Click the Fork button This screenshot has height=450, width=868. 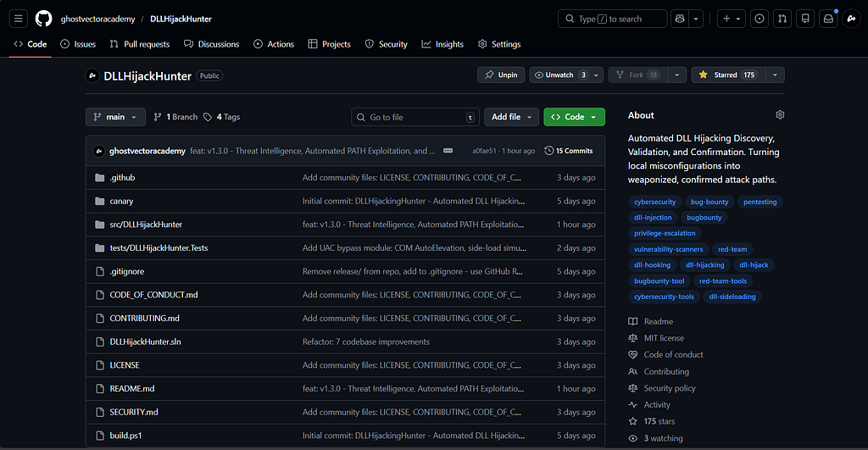point(637,75)
